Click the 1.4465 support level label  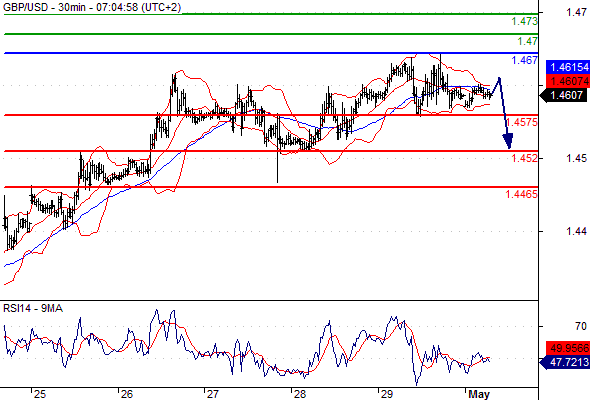[522, 195]
